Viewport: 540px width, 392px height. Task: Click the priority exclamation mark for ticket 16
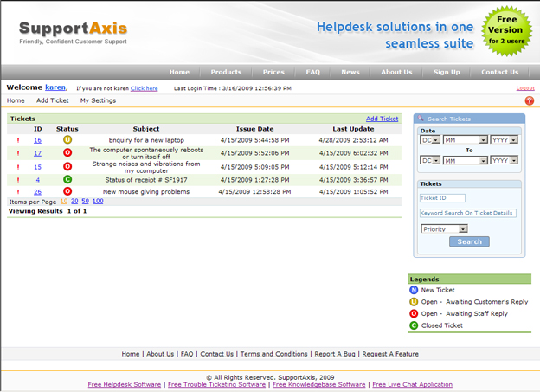[18, 140]
